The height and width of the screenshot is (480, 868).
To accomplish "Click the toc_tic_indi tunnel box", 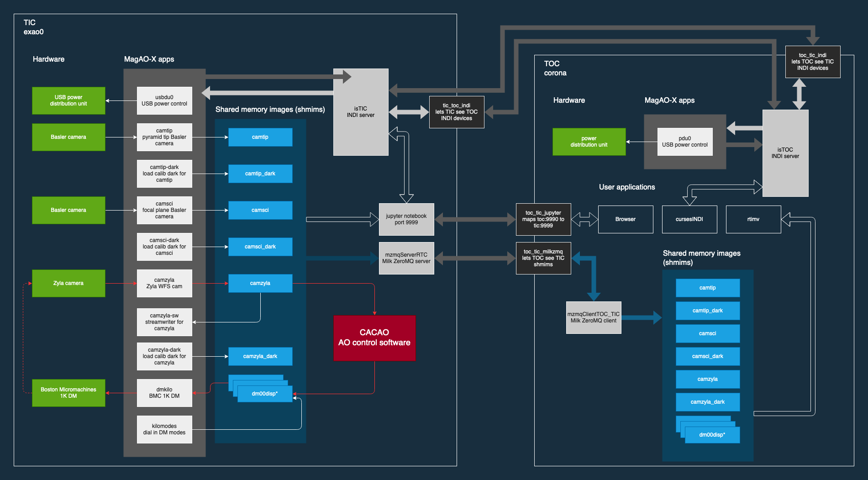I will pyautogui.click(x=813, y=62).
